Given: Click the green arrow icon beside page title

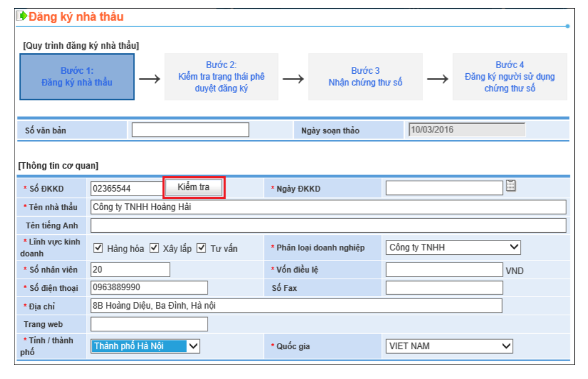Looking at the screenshot, I should click(22, 16).
